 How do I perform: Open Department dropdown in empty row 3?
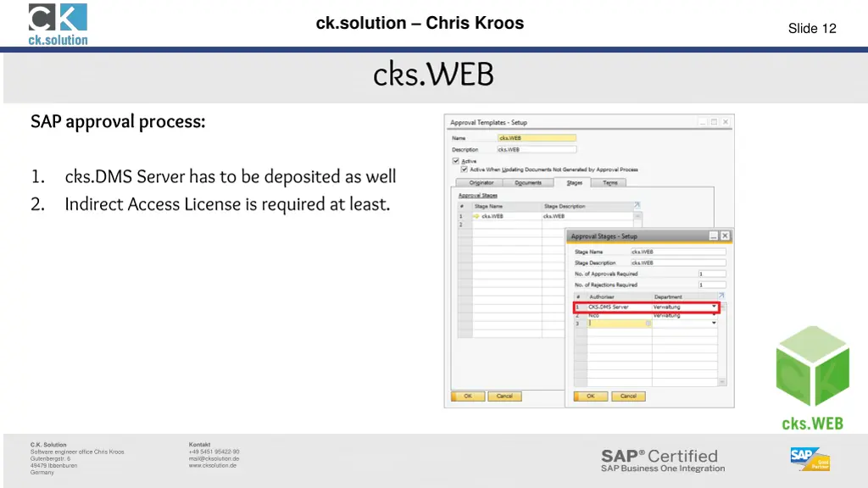(714, 323)
